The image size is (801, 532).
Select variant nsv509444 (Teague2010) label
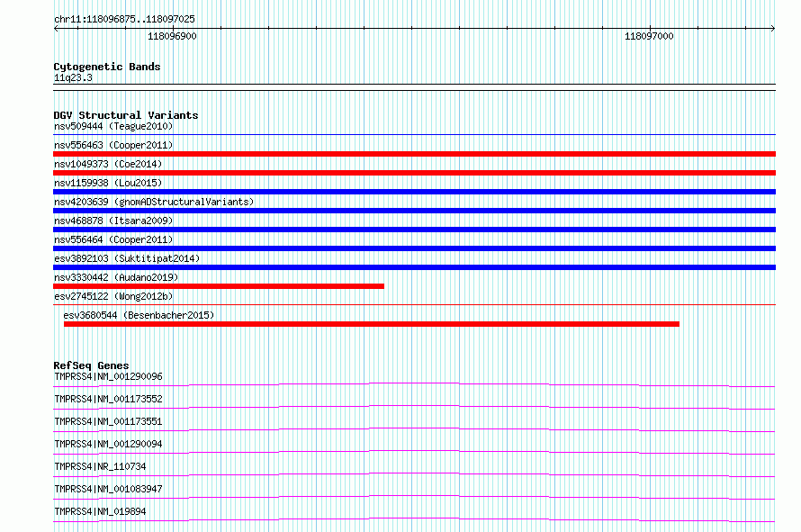click(113, 126)
